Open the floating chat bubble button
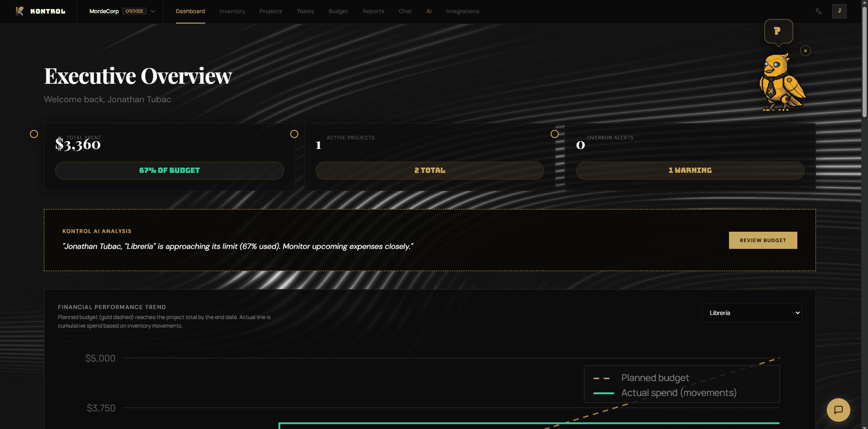 839,410
